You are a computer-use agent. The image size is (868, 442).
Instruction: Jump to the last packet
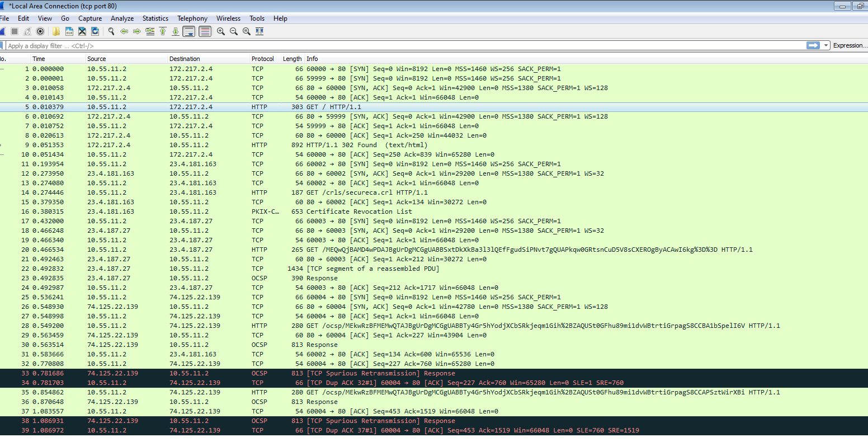[175, 31]
